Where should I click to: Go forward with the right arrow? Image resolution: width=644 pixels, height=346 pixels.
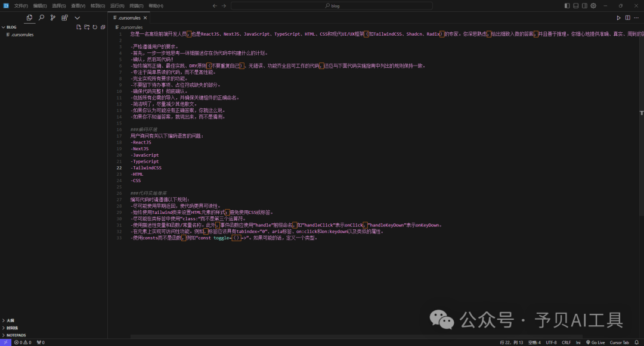(224, 6)
